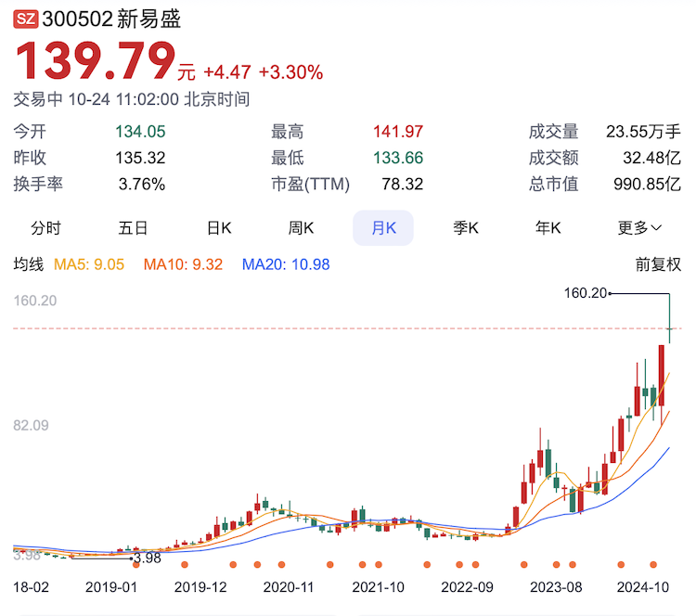Click the rightmost orange event dot on timeline
This screenshot has height=616, width=696.
click(x=653, y=564)
